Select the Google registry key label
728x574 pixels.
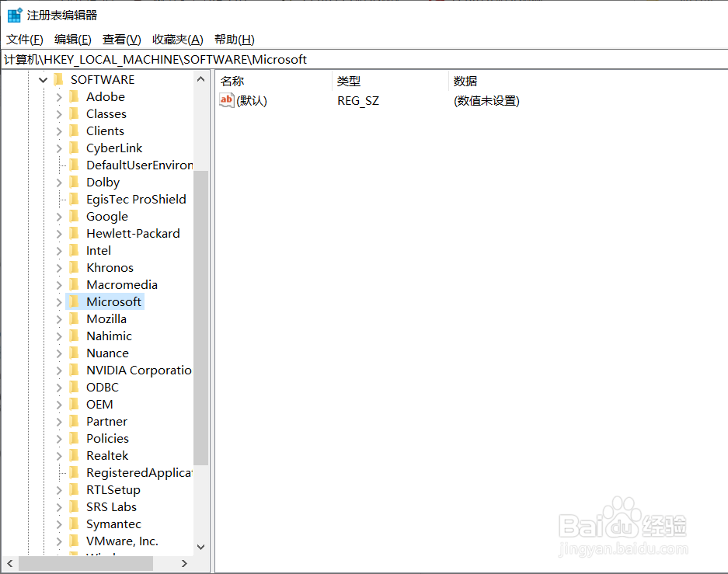coord(107,216)
